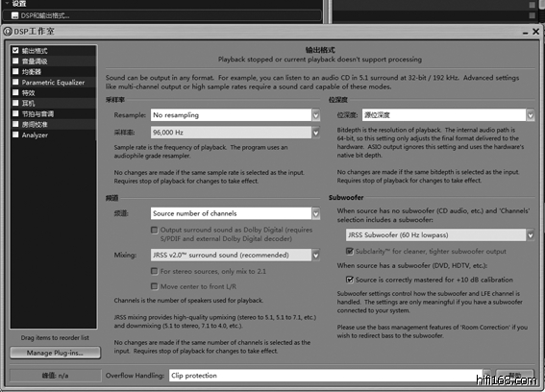Click the icon beside DSP和输出格式 in background window
This screenshot has height=392, width=545.
15,15
